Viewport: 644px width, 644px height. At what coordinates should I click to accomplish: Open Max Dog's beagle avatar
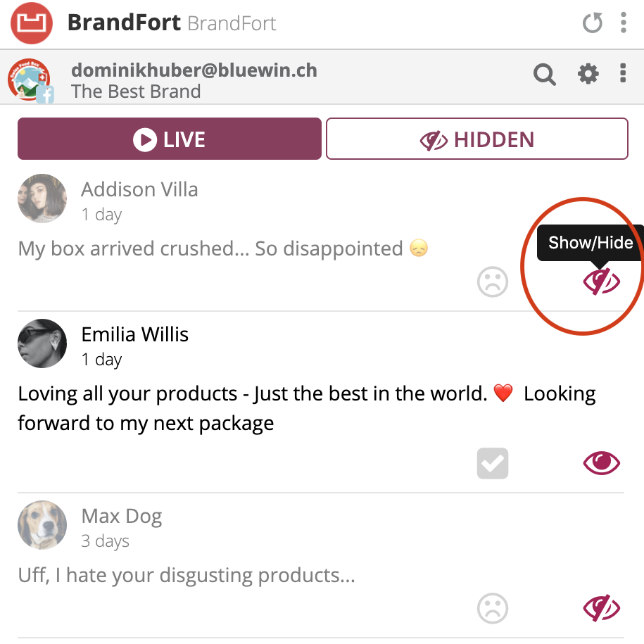point(42,525)
